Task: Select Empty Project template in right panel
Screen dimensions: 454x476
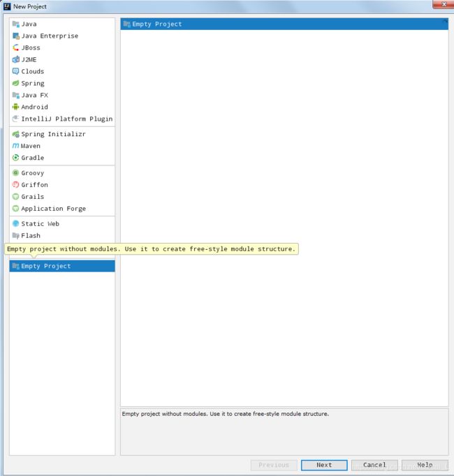Action: point(284,24)
